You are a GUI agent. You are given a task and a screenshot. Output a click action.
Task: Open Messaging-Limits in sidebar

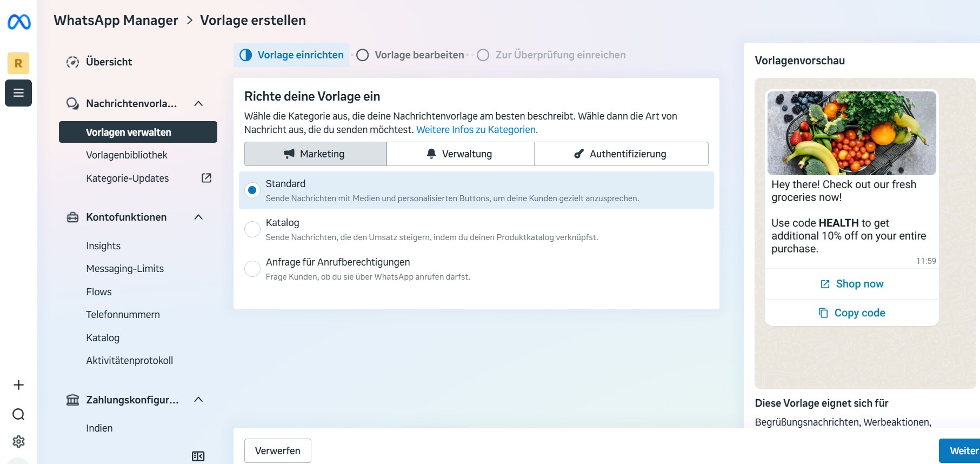125,269
